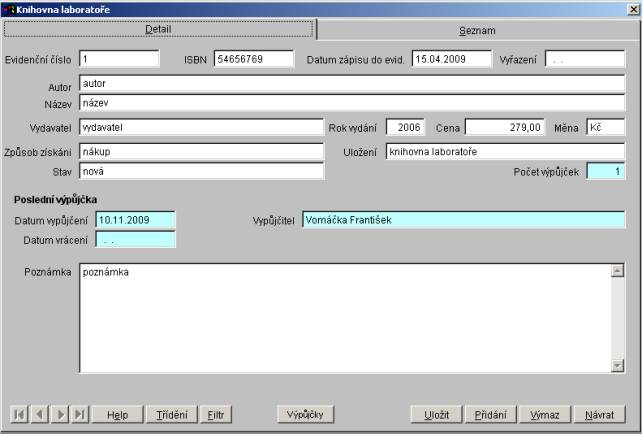
Task: Go to the previous record
Action: (39, 414)
